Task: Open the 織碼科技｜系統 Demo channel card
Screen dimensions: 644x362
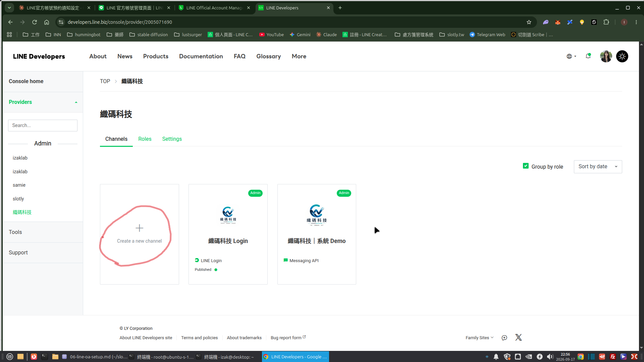Action: (x=317, y=234)
